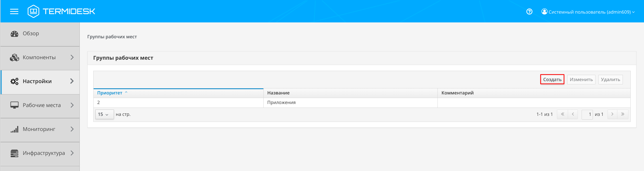The height and width of the screenshot is (171, 644).
Task: Click the Удалить button
Action: [x=611, y=80]
